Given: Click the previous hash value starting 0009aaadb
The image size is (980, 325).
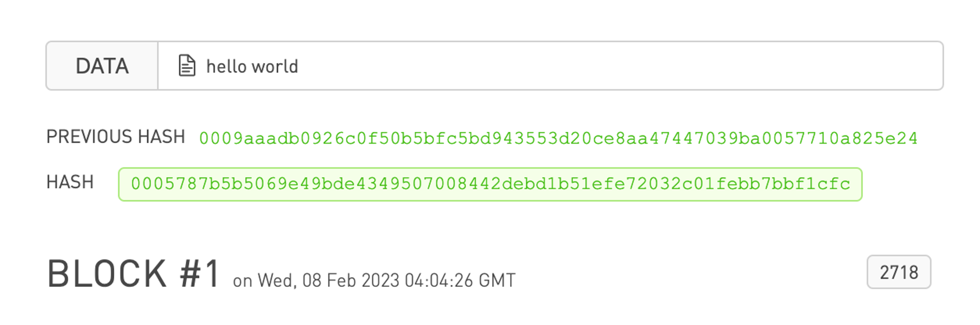Looking at the screenshot, I should click(x=558, y=139).
